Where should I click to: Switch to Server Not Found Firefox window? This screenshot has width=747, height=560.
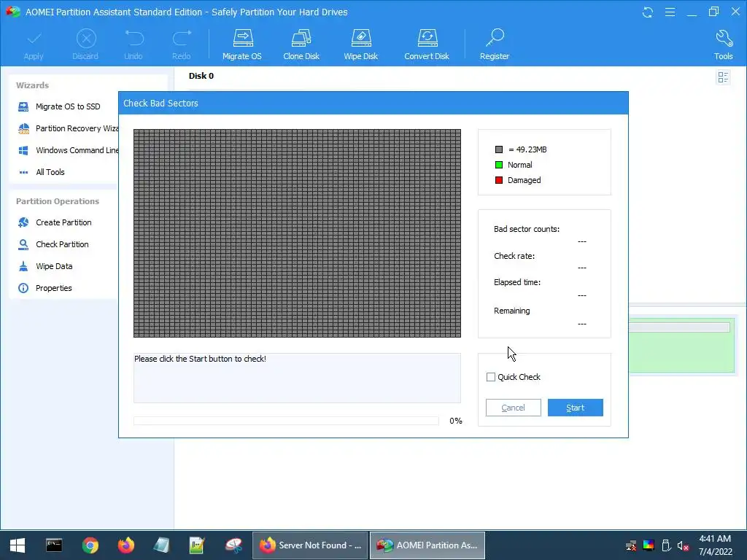309,545
